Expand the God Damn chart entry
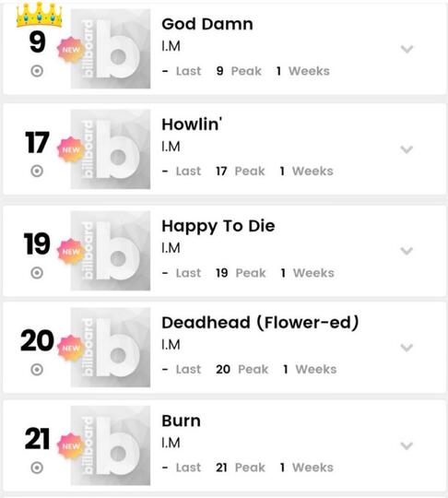448x498 pixels. tap(407, 49)
